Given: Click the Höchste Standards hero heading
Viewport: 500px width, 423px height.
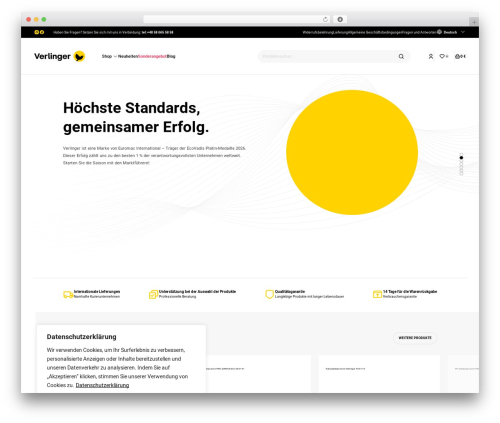Looking at the screenshot, I should (x=136, y=117).
